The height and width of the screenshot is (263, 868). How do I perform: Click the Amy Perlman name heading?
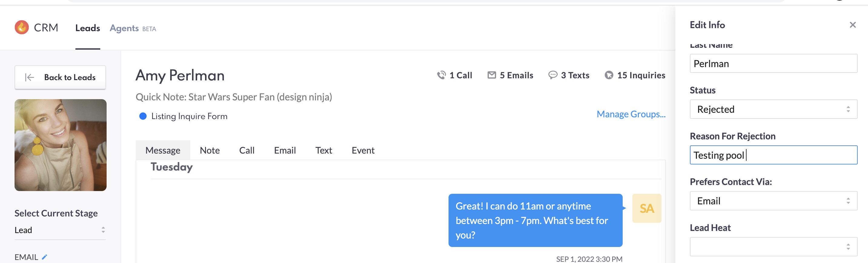pos(180,75)
